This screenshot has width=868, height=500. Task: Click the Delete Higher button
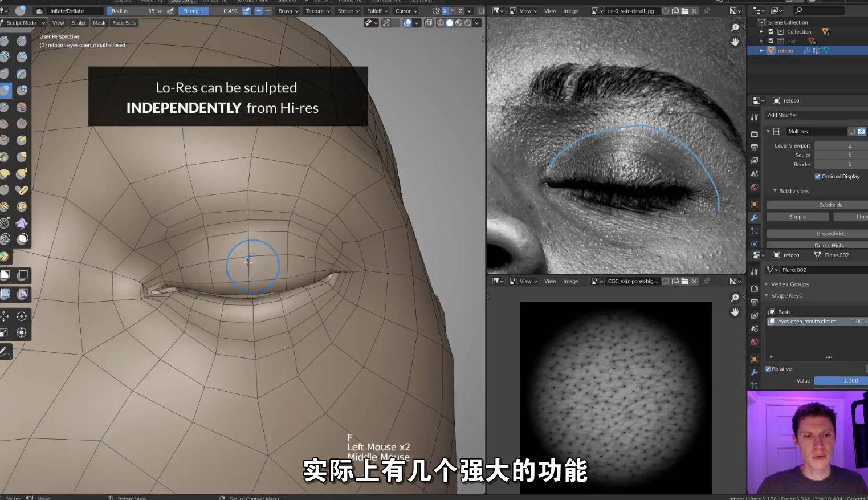click(x=817, y=245)
